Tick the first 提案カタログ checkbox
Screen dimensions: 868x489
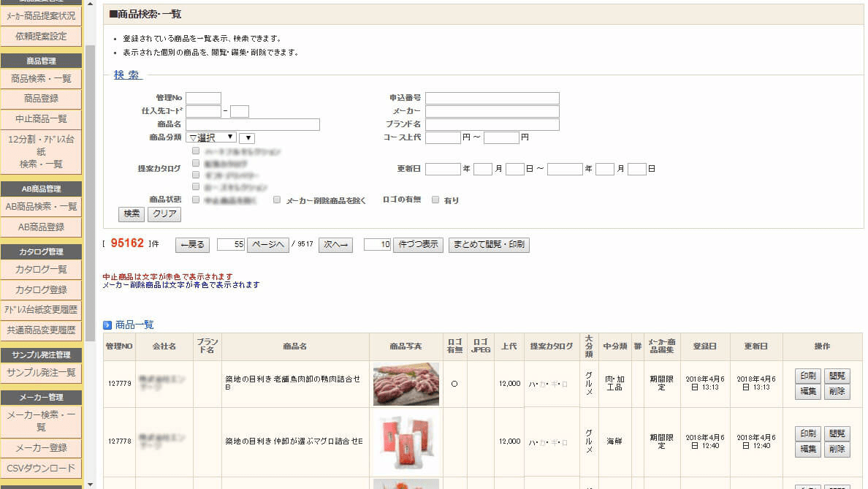pos(196,151)
